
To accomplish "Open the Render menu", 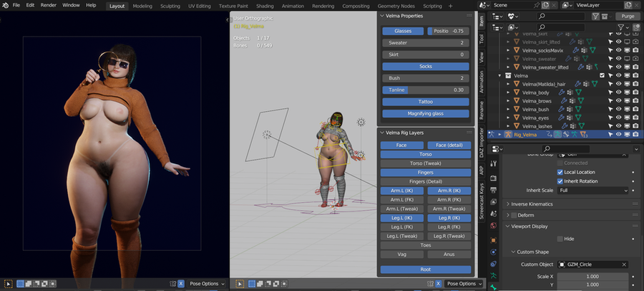I will 48,5.
